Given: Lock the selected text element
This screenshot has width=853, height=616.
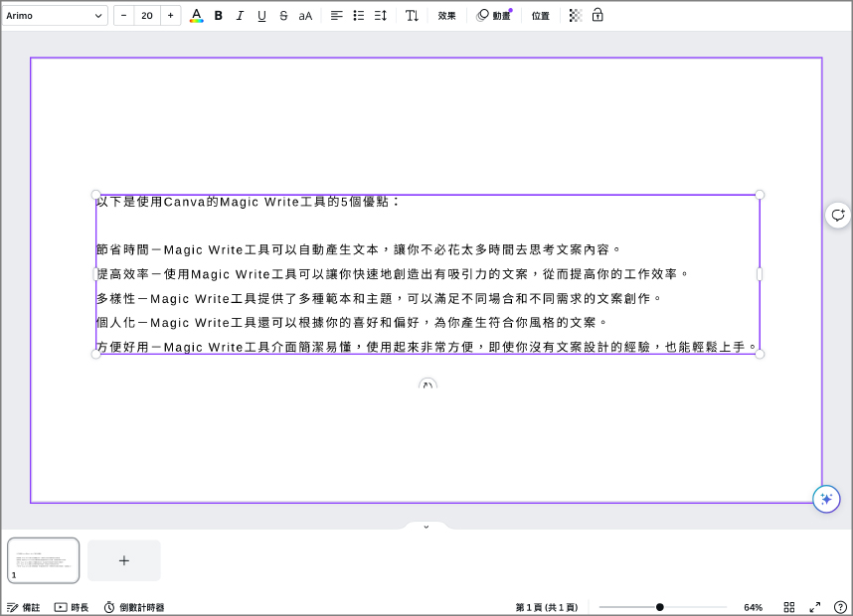Looking at the screenshot, I should [x=597, y=16].
